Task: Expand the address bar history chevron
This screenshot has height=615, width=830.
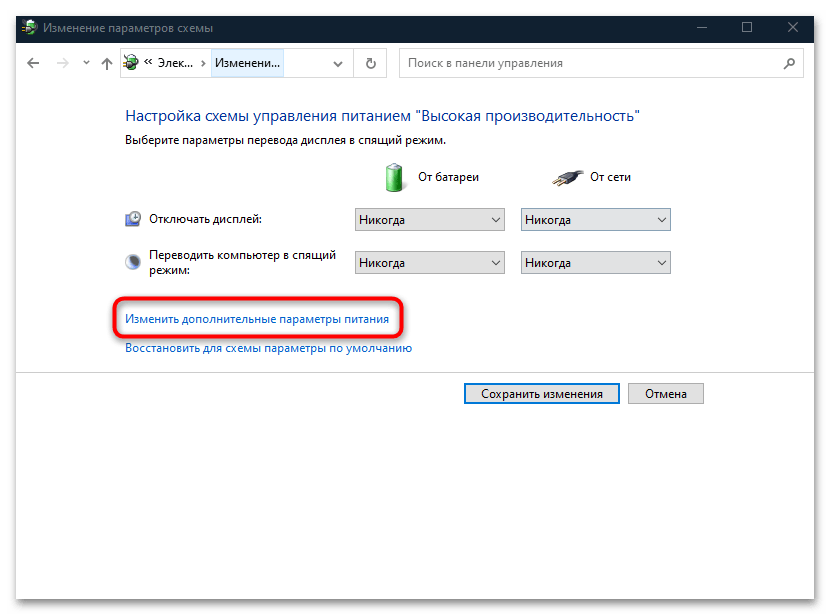Action: click(x=337, y=63)
